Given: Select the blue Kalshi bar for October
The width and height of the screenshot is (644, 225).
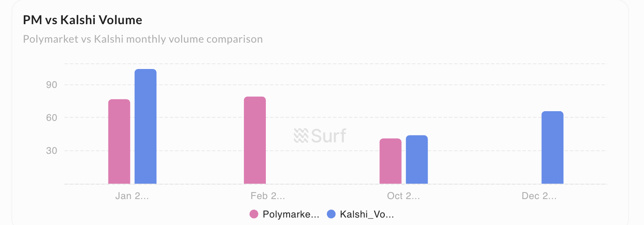Looking at the screenshot, I should coord(417,160).
